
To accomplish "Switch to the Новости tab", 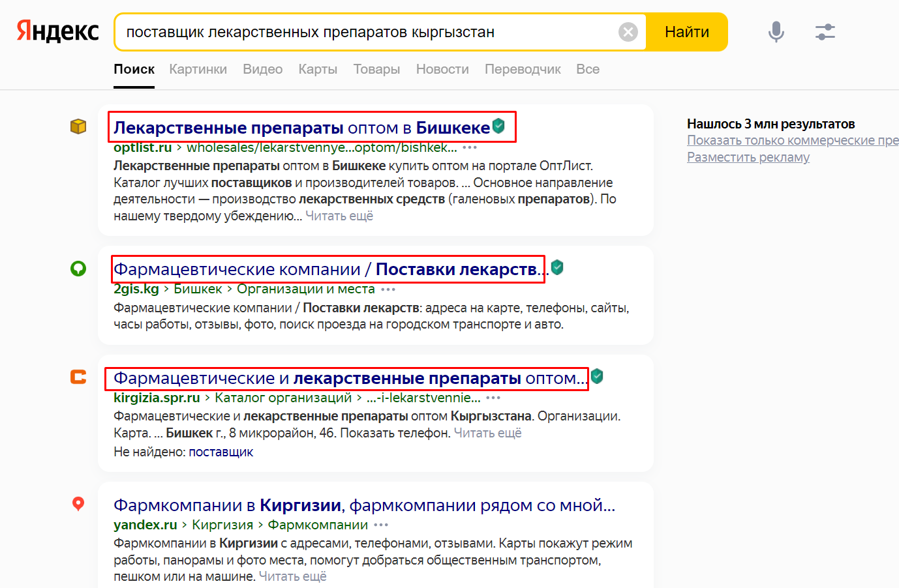I will (x=442, y=69).
